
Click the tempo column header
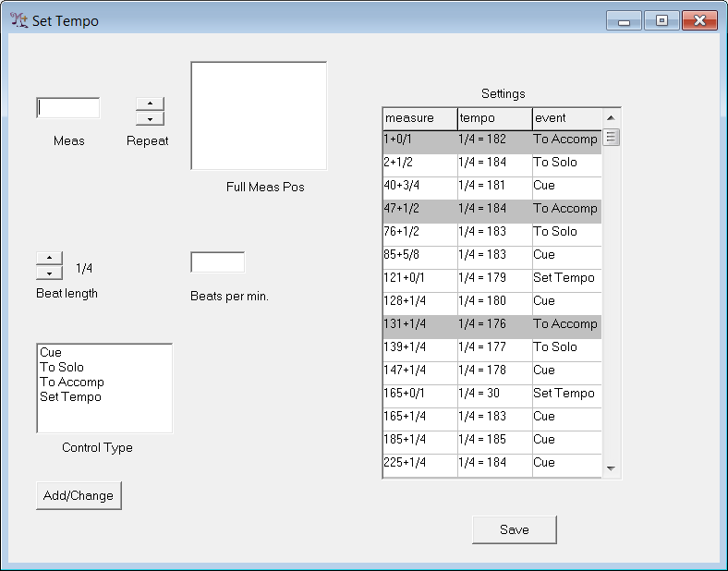click(494, 118)
